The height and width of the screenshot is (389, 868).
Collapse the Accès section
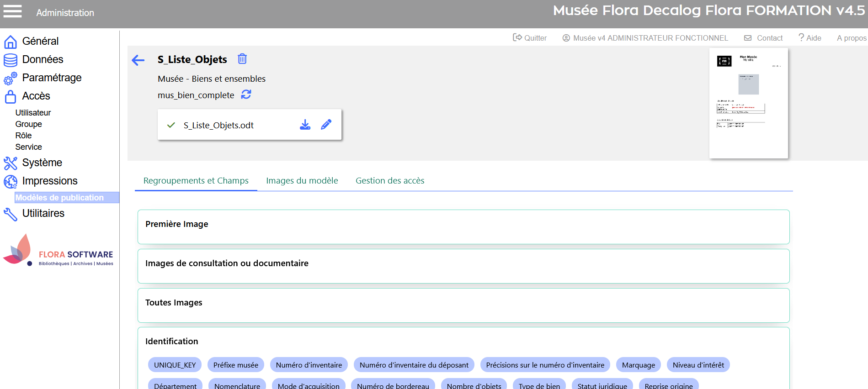(x=36, y=96)
